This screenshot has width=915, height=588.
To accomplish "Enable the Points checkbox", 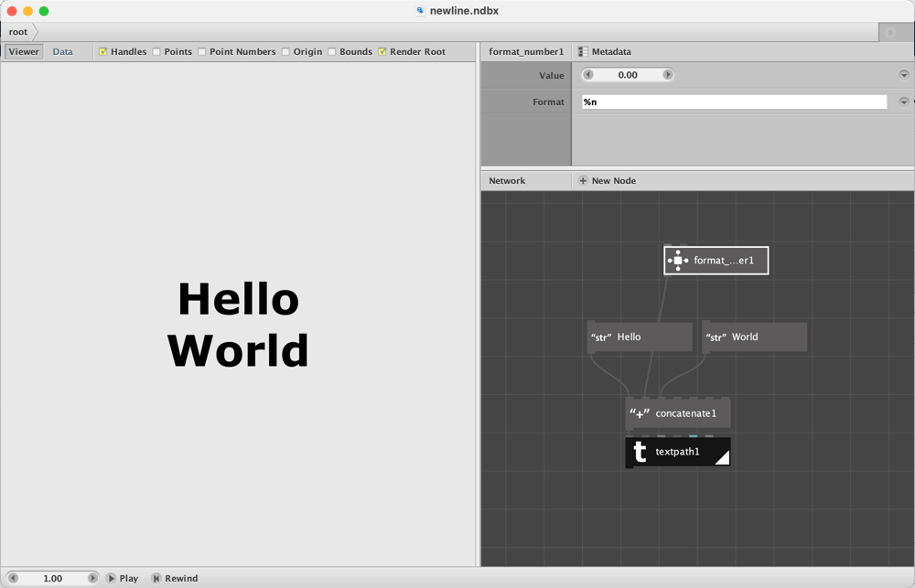I will 156,52.
